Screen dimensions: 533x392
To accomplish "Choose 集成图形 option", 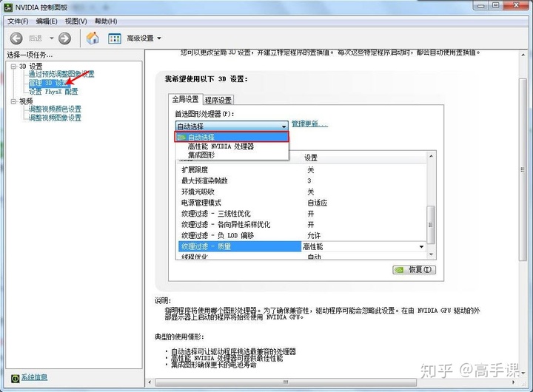I will click(232, 155).
